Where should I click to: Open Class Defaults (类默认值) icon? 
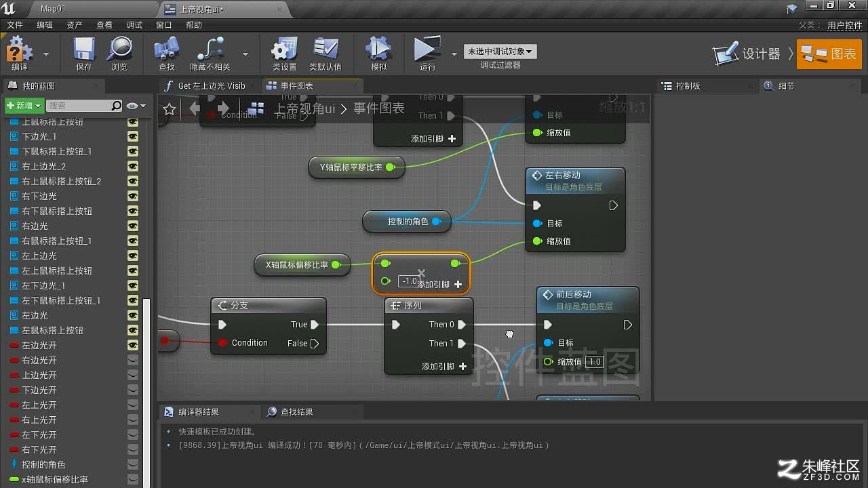(325, 49)
